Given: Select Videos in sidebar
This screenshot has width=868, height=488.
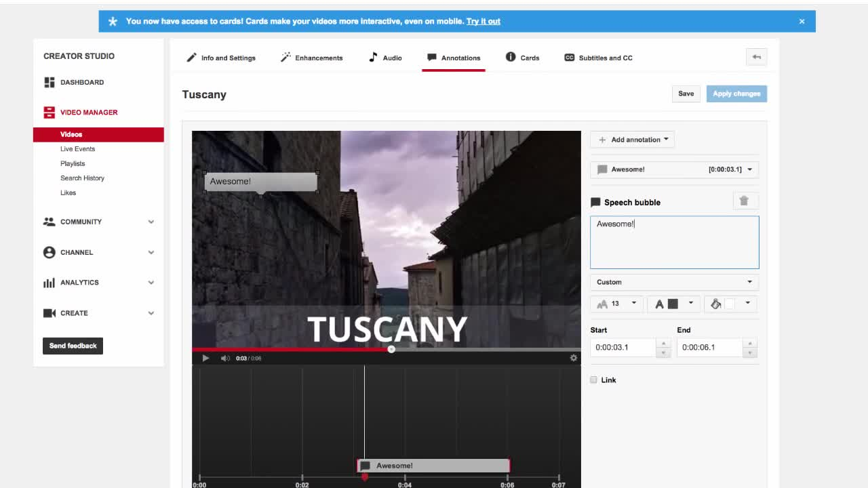Looking at the screenshot, I should click(x=98, y=134).
